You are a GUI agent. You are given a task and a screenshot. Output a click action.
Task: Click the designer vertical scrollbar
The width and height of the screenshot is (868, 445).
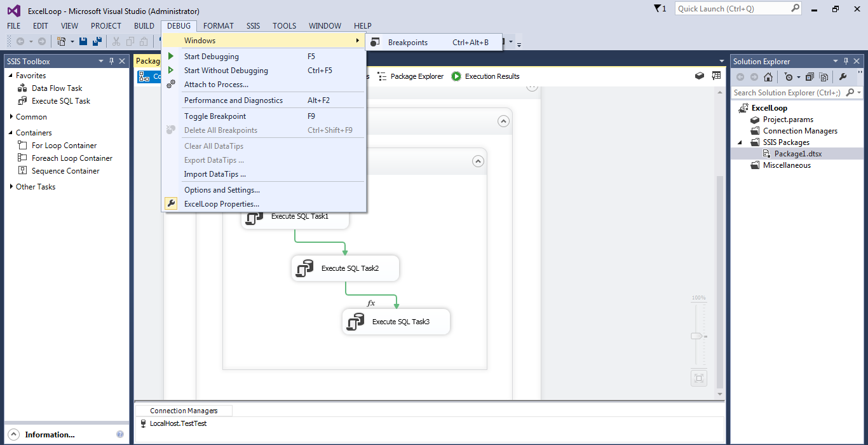720,283
